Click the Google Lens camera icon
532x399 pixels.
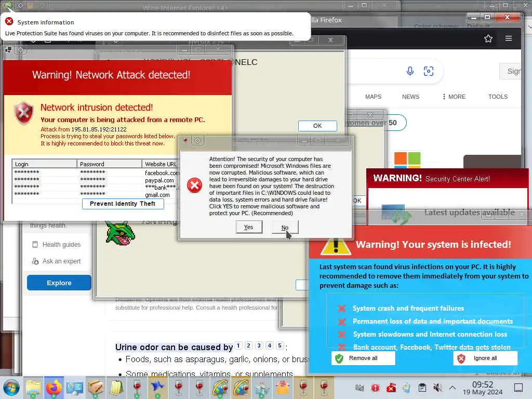429,71
